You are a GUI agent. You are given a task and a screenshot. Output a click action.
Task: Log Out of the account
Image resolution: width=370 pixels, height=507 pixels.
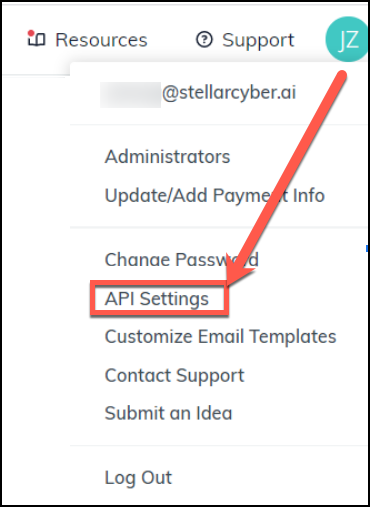click(x=138, y=478)
